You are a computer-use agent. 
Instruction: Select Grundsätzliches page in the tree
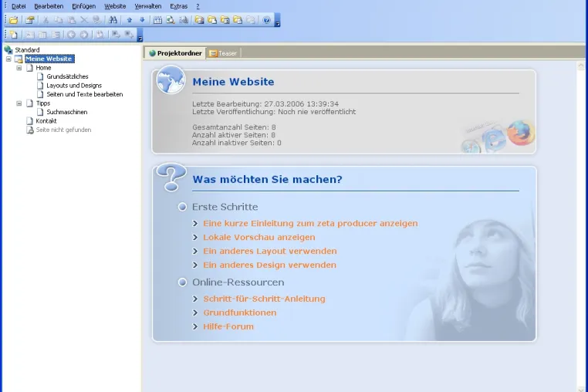point(67,76)
